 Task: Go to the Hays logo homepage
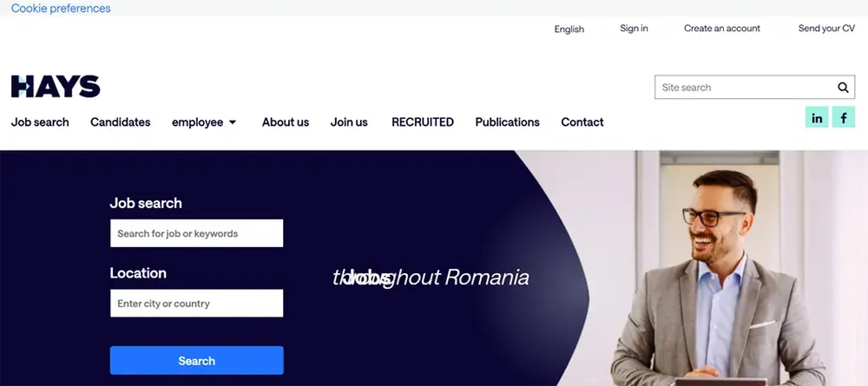pyautogui.click(x=56, y=86)
